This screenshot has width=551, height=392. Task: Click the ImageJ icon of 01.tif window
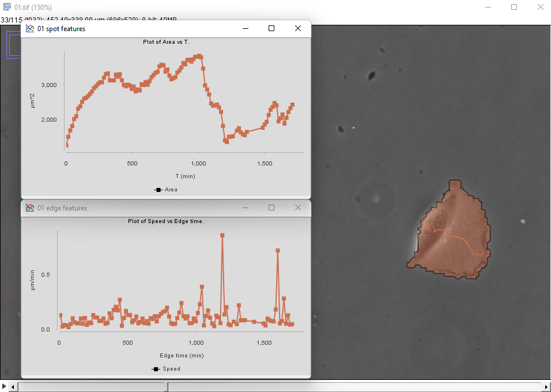7,7
